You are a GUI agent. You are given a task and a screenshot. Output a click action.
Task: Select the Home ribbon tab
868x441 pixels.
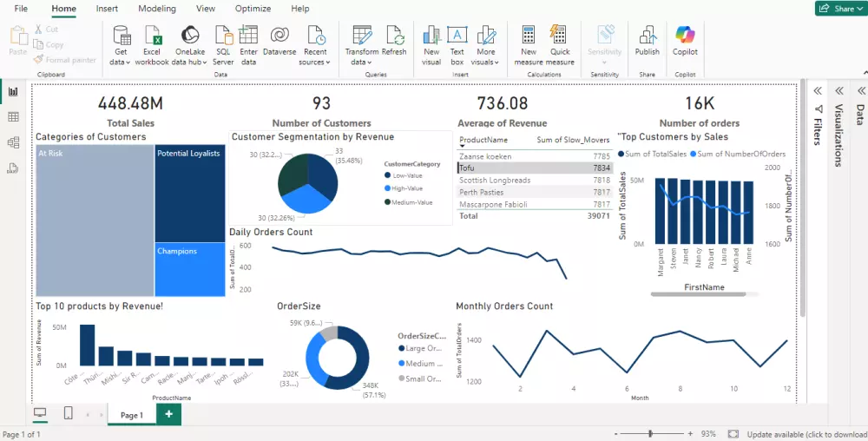tap(63, 9)
